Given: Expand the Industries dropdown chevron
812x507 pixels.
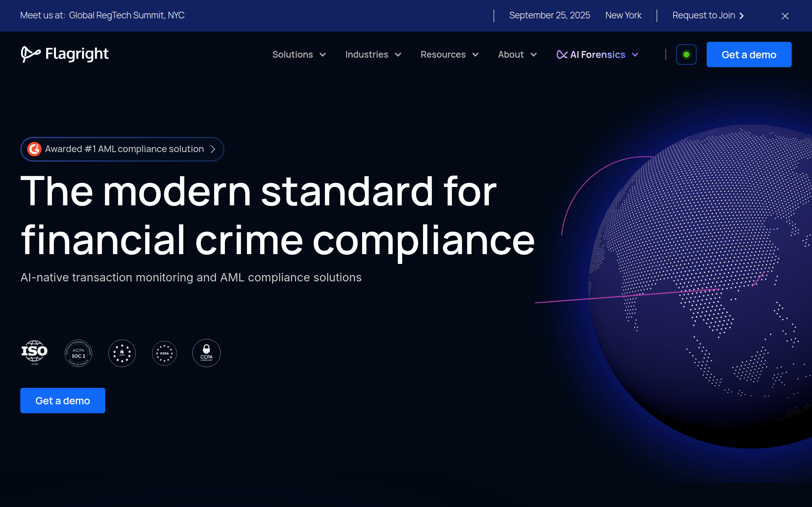Looking at the screenshot, I should point(398,55).
